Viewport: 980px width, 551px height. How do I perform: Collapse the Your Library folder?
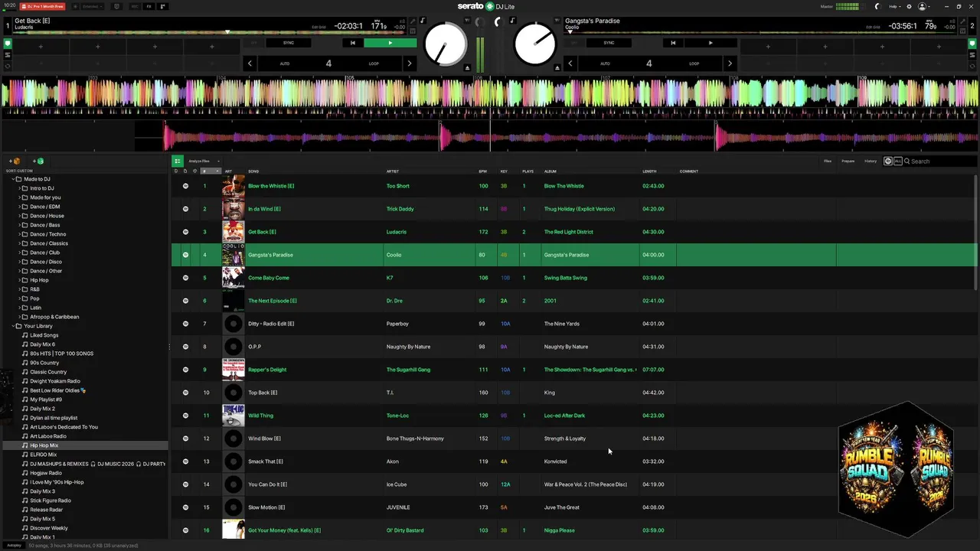pyautogui.click(x=14, y=326)
